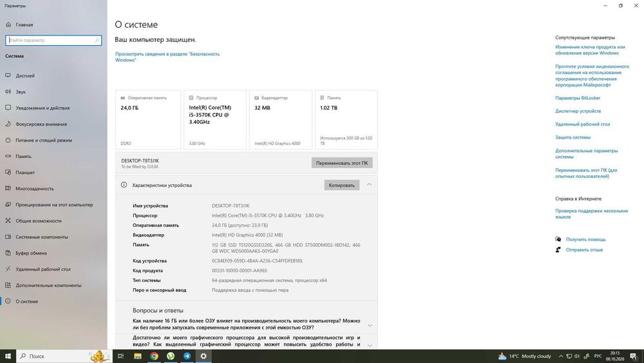644x363 pixels.
Task: Click DESKTOP-T8T3J1K device name value
Action: pos(231,206)
